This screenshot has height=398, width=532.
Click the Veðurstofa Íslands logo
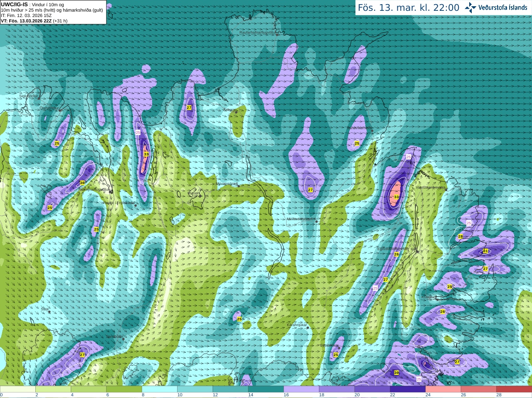(496, 7)
